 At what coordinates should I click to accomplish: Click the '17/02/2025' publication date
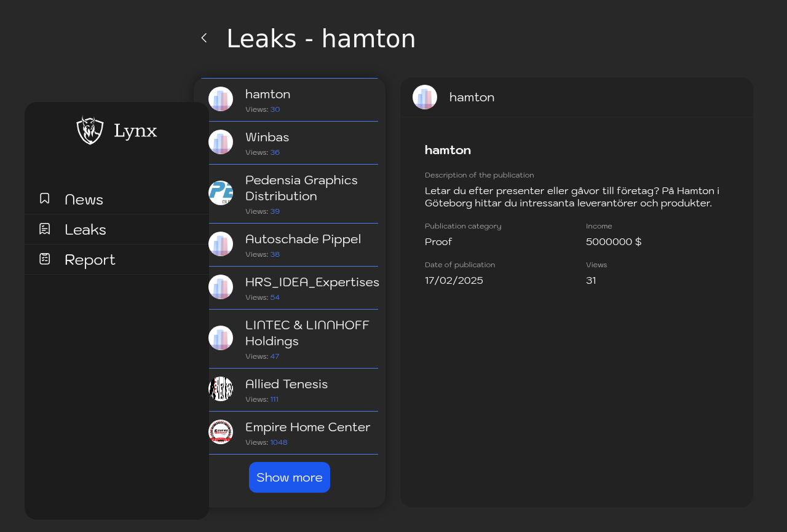click(454, 281)
